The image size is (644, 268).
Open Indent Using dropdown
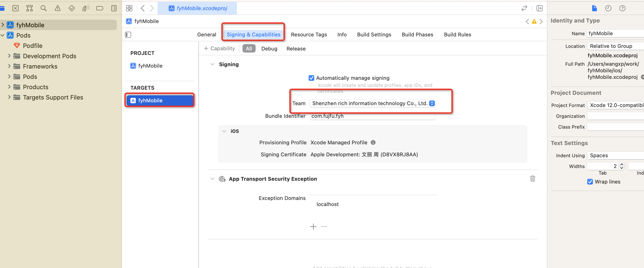615,155
